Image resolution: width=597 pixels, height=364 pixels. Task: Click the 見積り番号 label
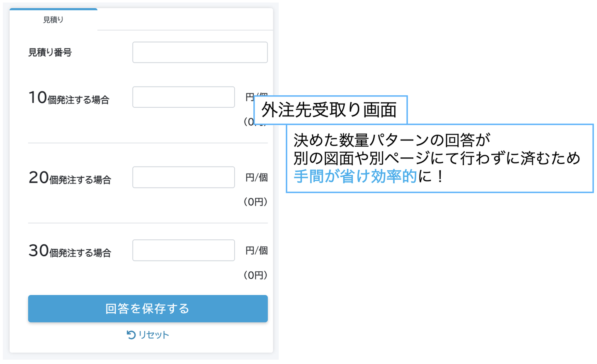(50, 53)
